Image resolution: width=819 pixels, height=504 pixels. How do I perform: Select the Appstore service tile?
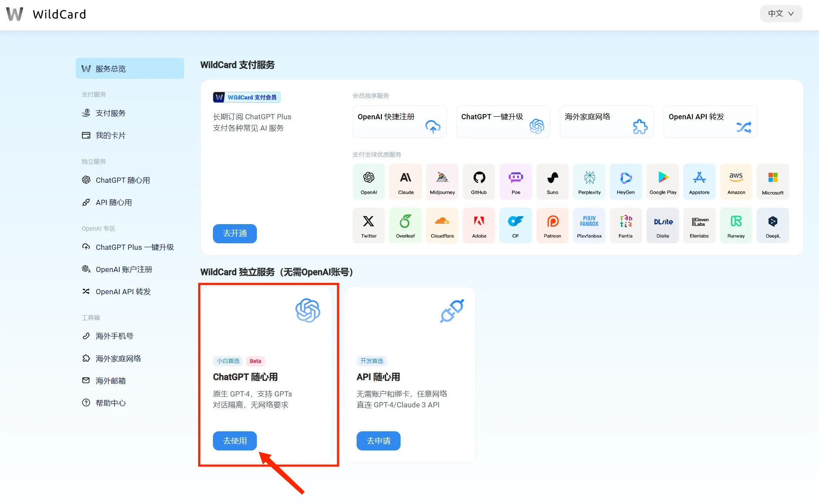699,181
